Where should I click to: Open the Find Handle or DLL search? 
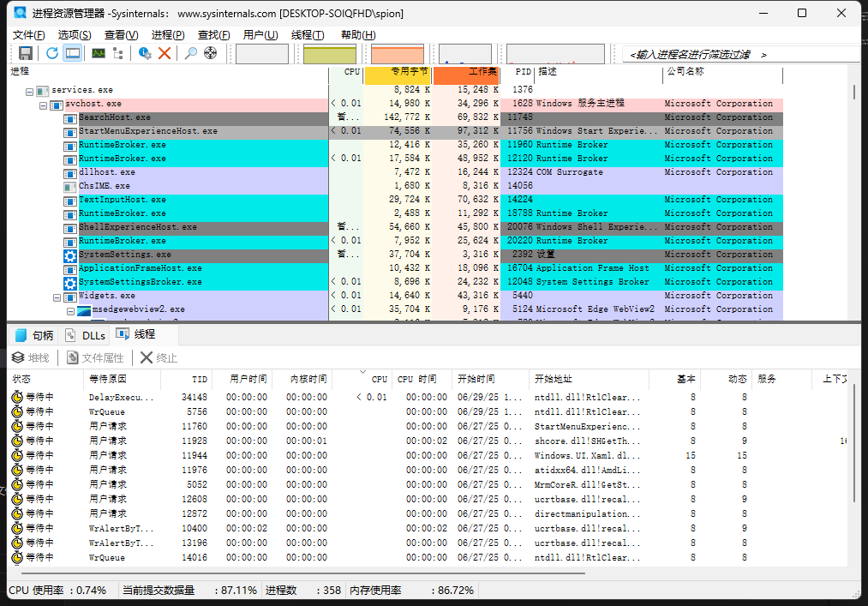point(190,52)
